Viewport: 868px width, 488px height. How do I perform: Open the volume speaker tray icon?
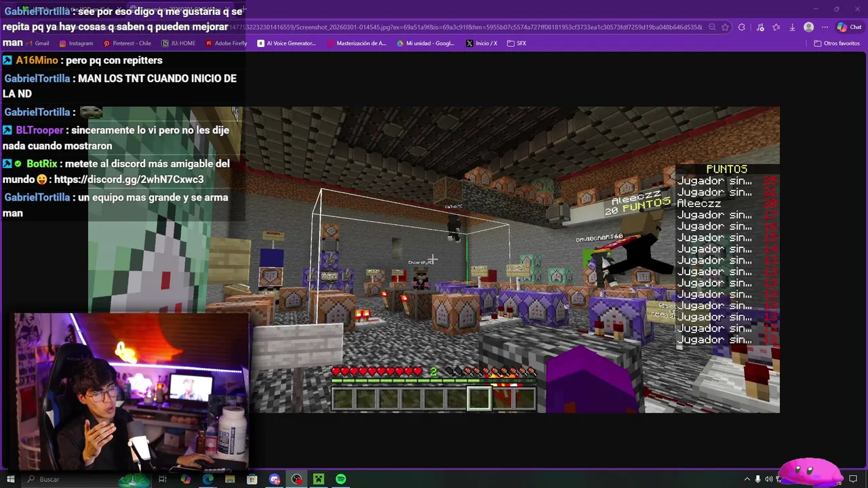(x=770, y=479)
